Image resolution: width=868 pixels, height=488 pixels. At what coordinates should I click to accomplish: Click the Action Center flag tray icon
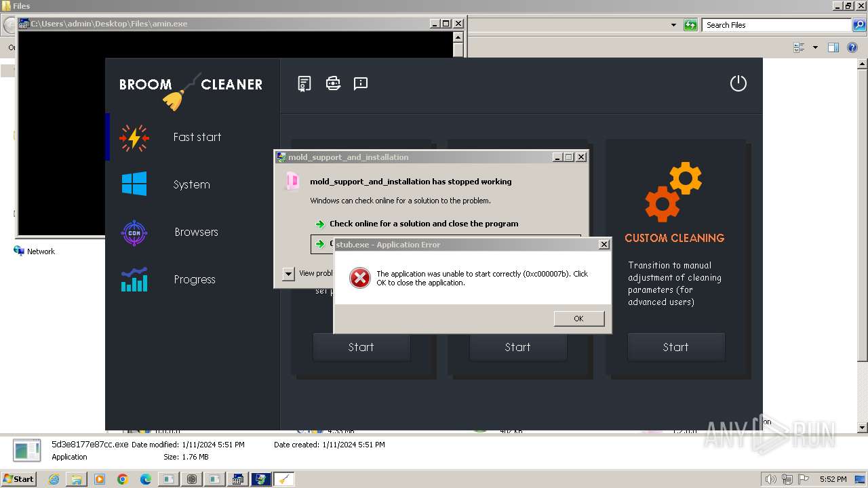click(803, 479)
